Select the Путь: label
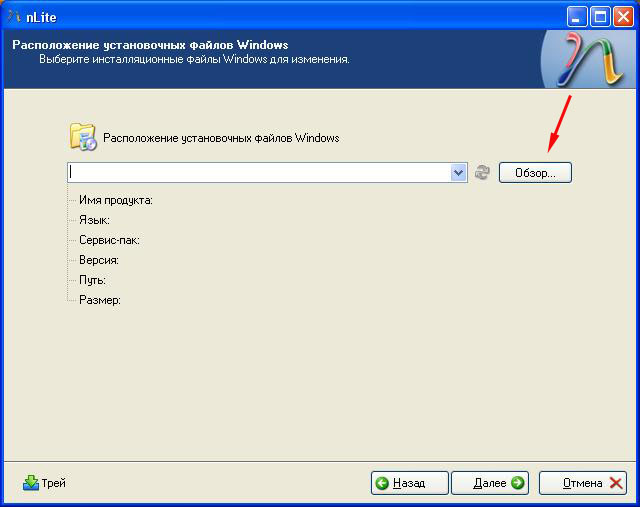Screen dimensions: 640x507 point(92,280)
